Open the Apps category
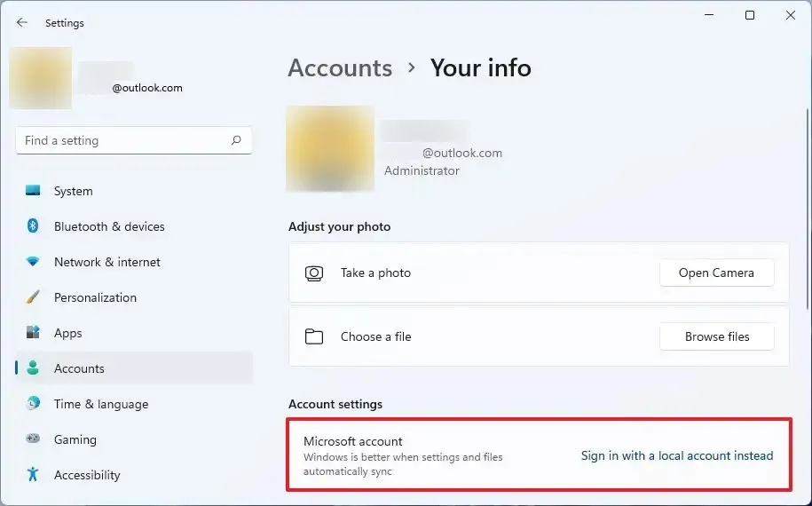This screenshot has width=812, height=506. pyautogui.click(x=134, y=333)
